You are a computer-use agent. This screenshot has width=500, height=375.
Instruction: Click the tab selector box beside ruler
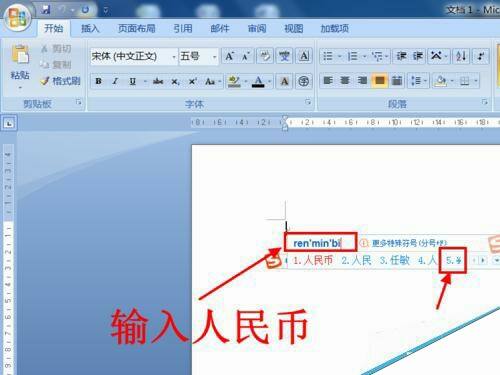[x=9, y=123]
